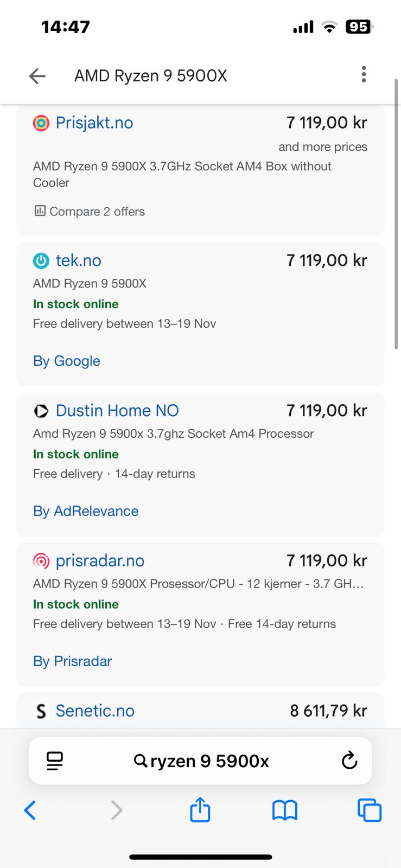Viewport: 401px width, 868px height.
Task: Tap the By Prisradar link
Action: tap(72, 661)
